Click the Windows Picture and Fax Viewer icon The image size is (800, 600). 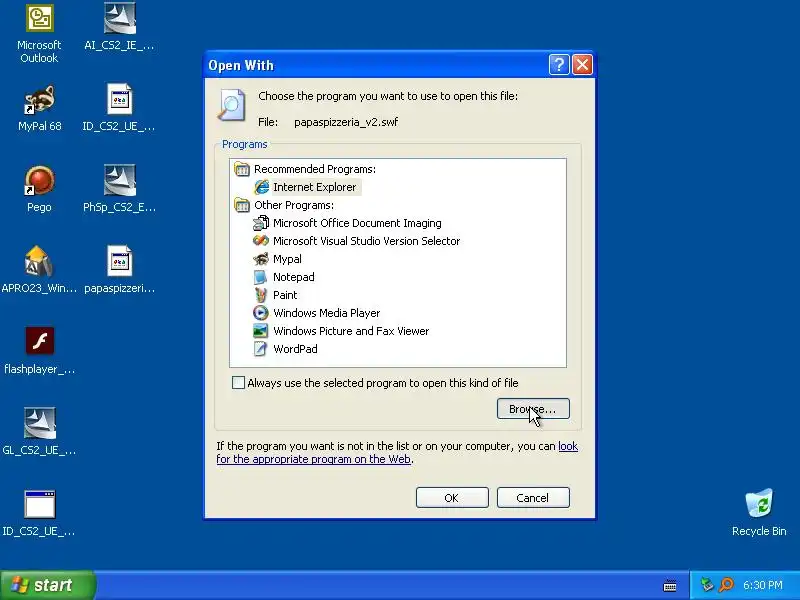(261, 331)
